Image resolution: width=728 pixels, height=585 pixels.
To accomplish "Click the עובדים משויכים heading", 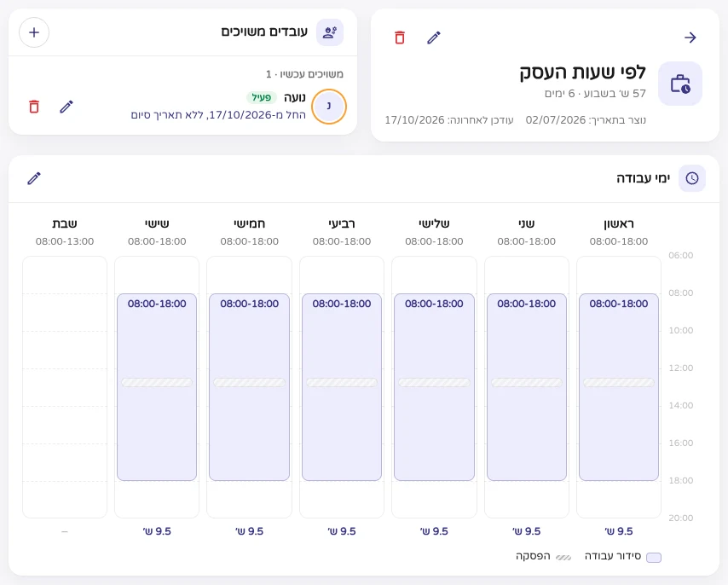I will (264, 32).
